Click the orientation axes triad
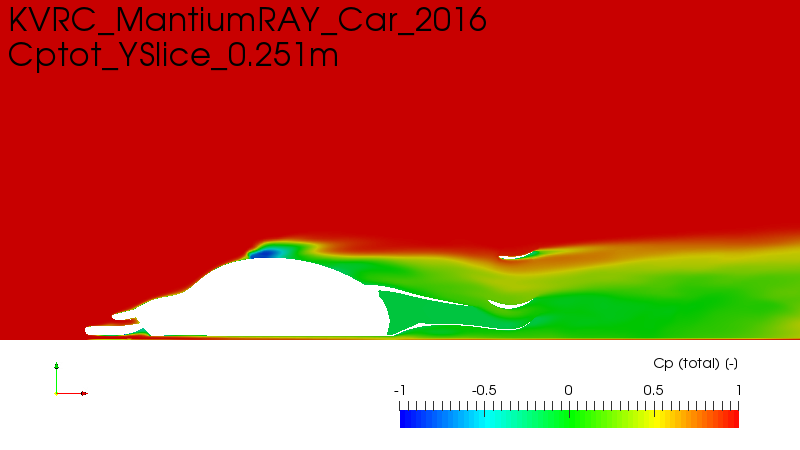800x450 pixels. [70, 380]
